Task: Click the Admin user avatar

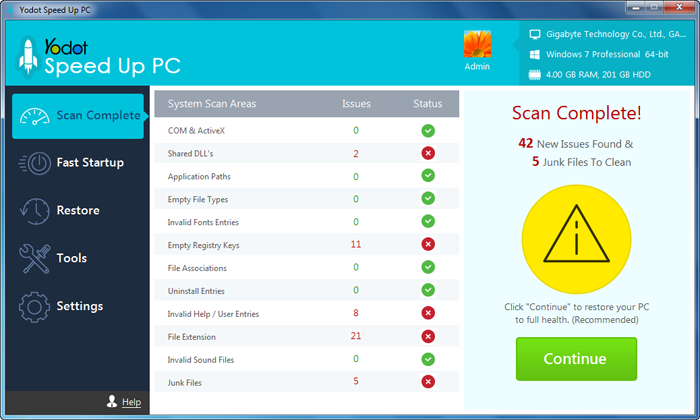Action: coord(478,46)
